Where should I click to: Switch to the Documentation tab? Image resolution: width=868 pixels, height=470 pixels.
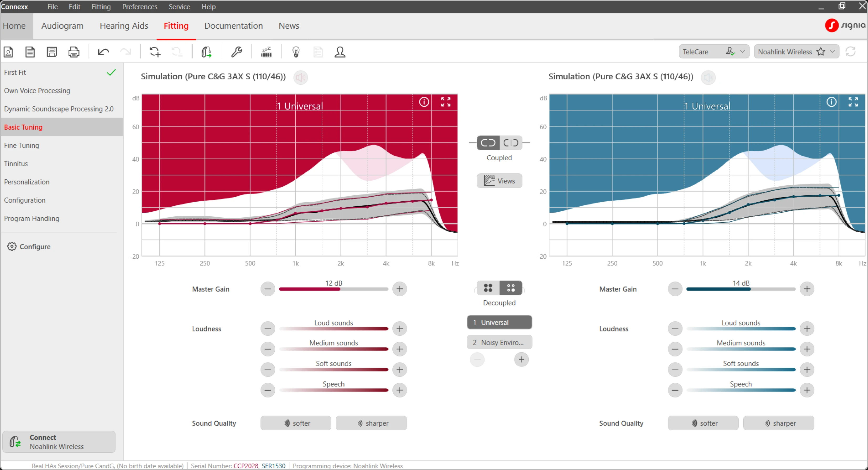pyautogui.click(x=234, y=26)
